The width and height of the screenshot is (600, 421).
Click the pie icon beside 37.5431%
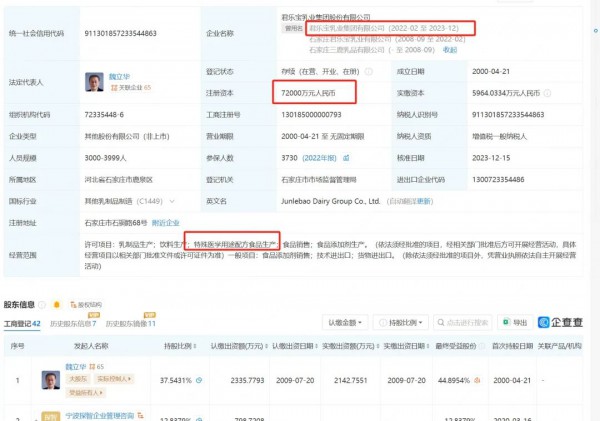point(199,380)
